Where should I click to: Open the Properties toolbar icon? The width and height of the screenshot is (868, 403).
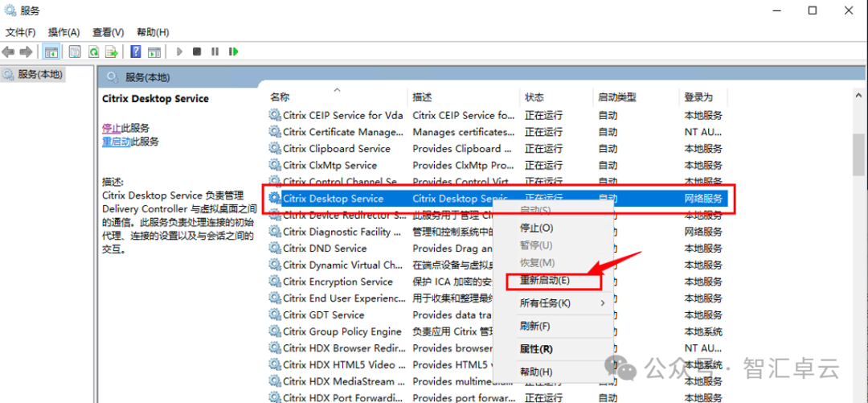(75, 51)
